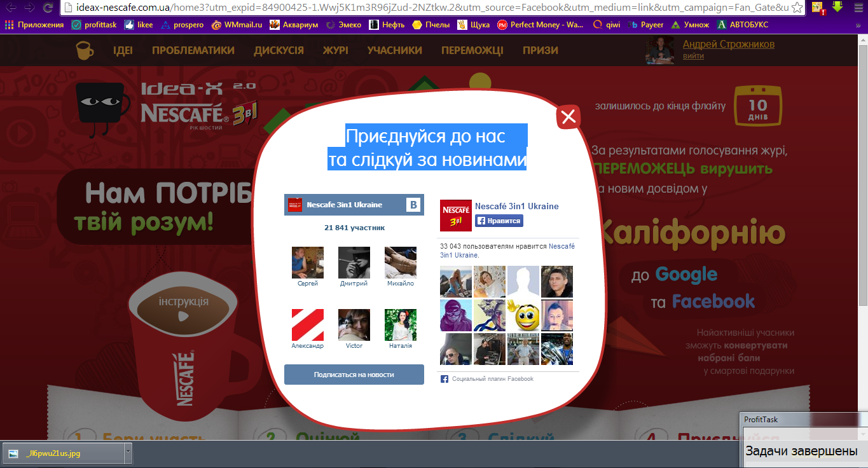Click the 21 841 участник count
The height and width of the screenshot is (468, 868).
click(x=354, y=228)
